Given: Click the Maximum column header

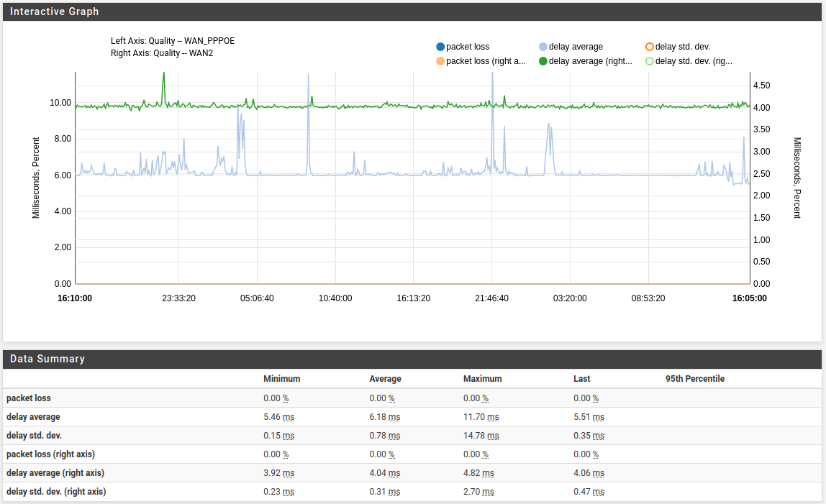Looking at the screenshot, I should 483,379.
